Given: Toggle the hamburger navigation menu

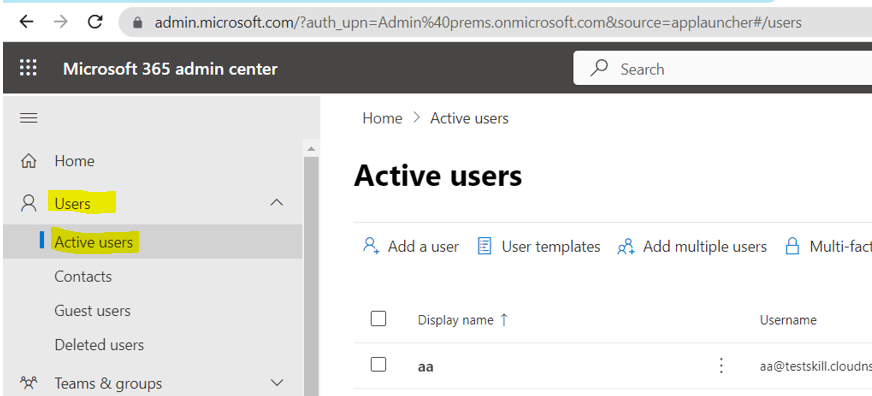Looking at the screenshot, I should [x=28, y=118].
